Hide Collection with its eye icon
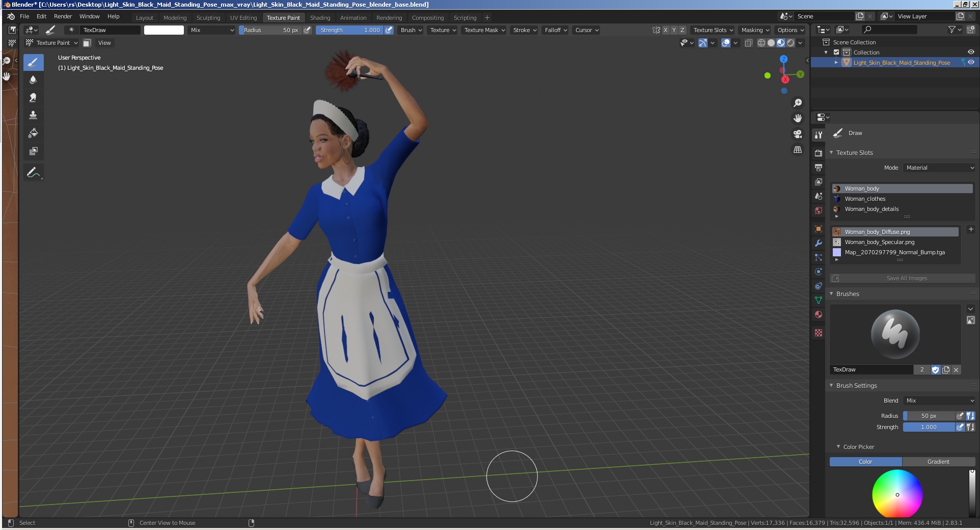Image resolution: width=980 pixels, height=530 pixels. pos(971,52)
